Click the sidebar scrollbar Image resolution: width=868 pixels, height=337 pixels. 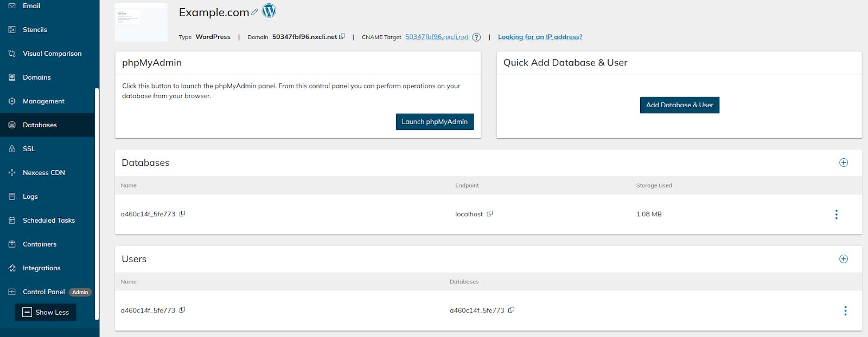(x=97, y=203)
